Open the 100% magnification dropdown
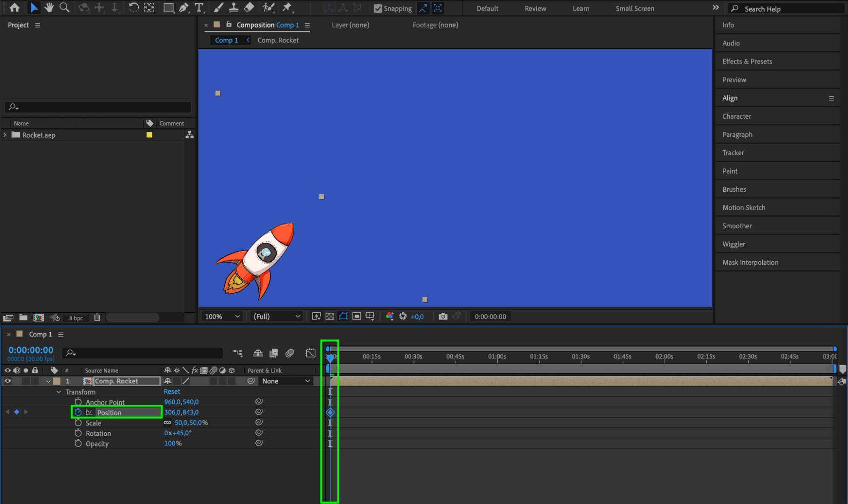Viewport: 848px width, 504px height. (x=222, y=316)
